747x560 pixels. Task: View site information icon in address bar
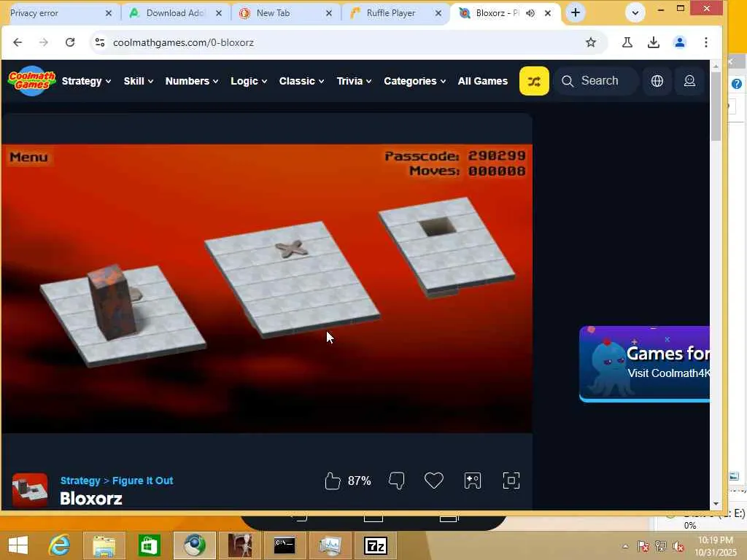[100, 42]
